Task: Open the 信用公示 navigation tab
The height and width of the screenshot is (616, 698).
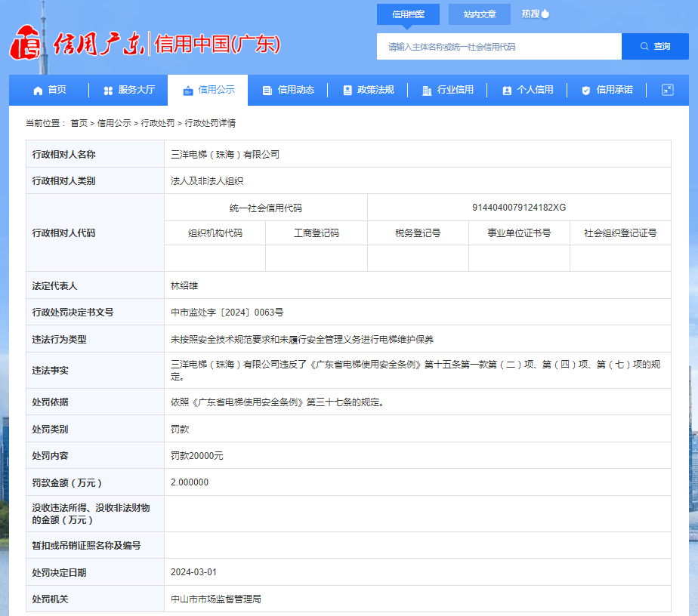Action: pyautogui.click(x=208, y=91)
